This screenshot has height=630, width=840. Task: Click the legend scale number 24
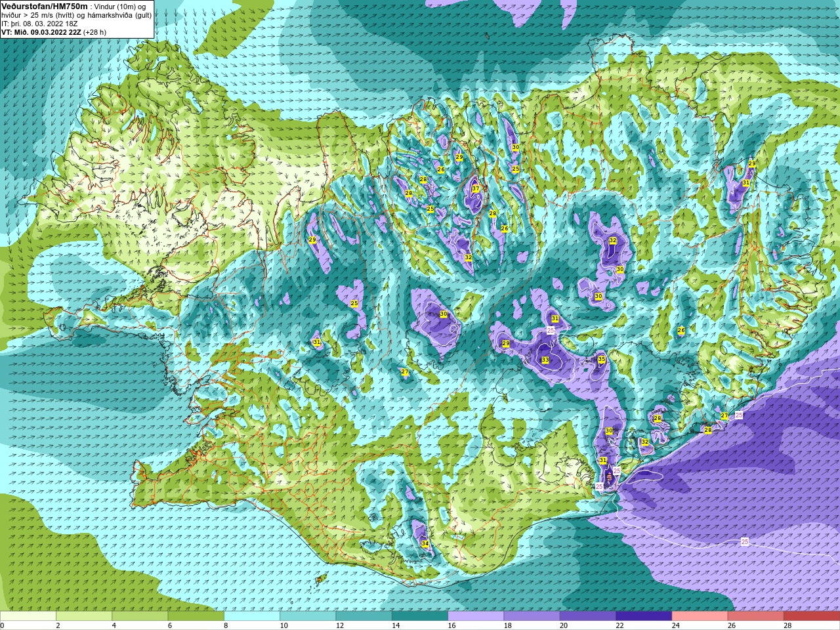pos(675,625)
